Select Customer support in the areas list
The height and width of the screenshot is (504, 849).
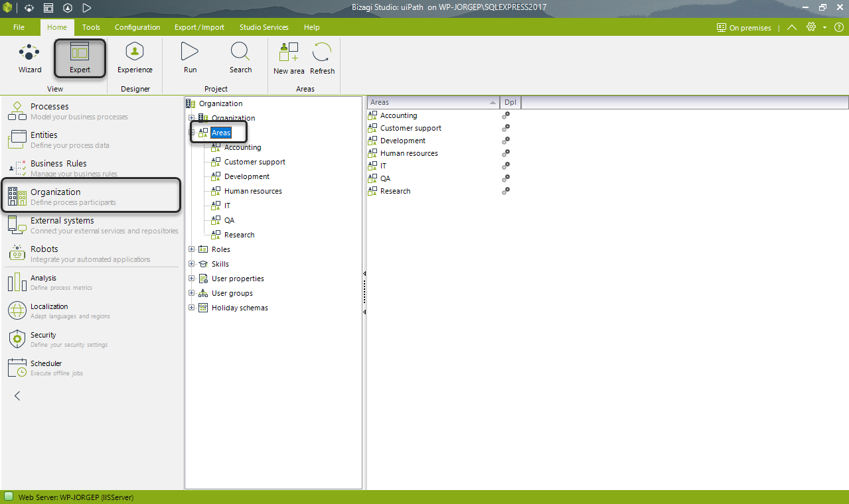[x=410, y=128]
